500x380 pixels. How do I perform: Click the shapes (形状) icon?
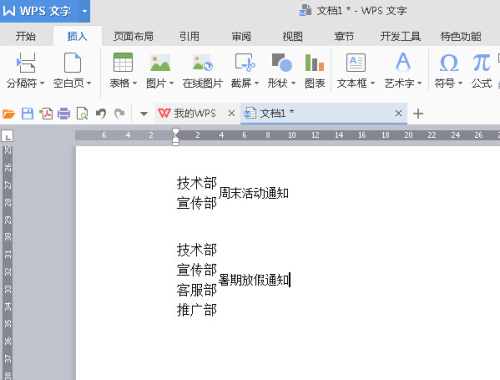pos(282,62)
